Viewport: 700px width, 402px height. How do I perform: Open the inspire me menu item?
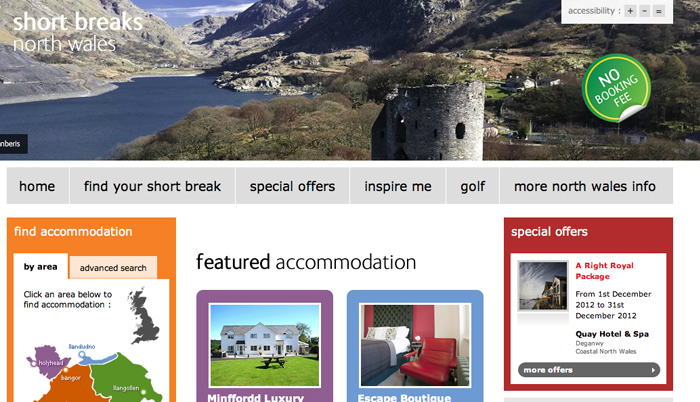(x=398, y=186)
